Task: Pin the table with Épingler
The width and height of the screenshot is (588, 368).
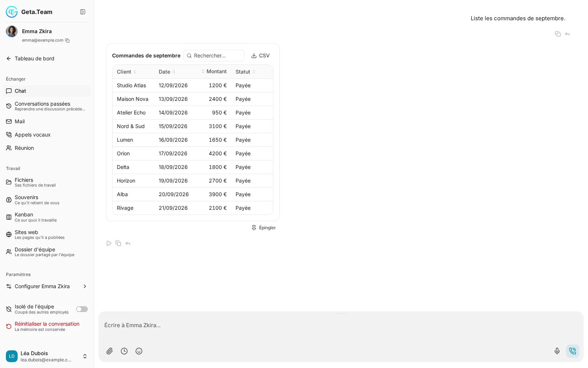Action: pos(263,228)
